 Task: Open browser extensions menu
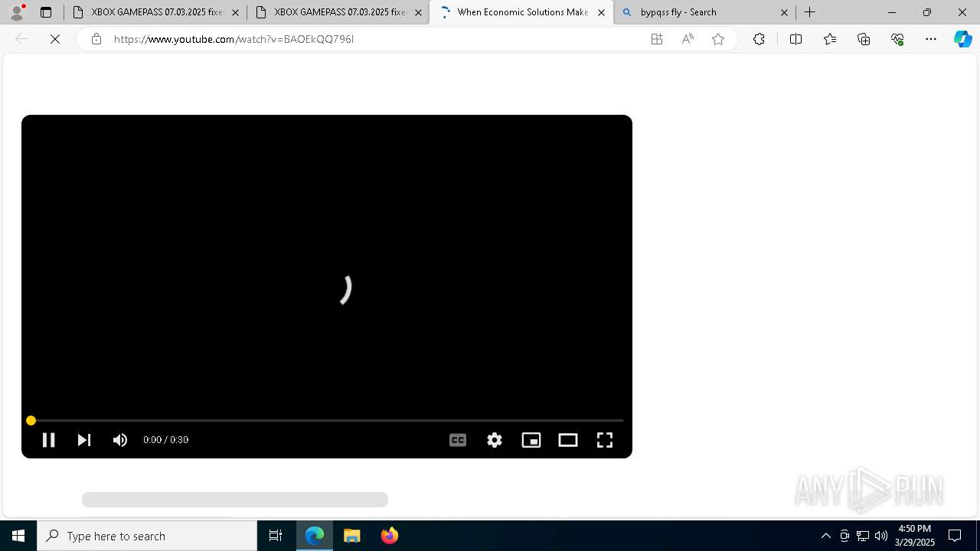[759, 39]
